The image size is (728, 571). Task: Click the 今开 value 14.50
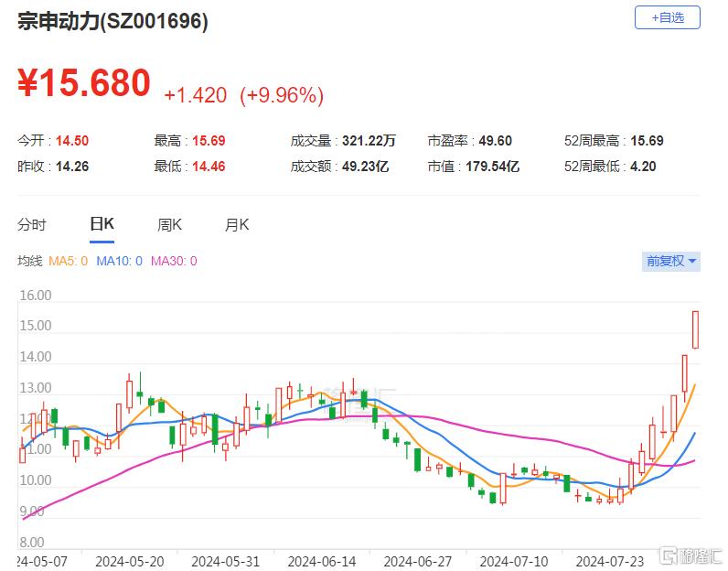point(72,141)
